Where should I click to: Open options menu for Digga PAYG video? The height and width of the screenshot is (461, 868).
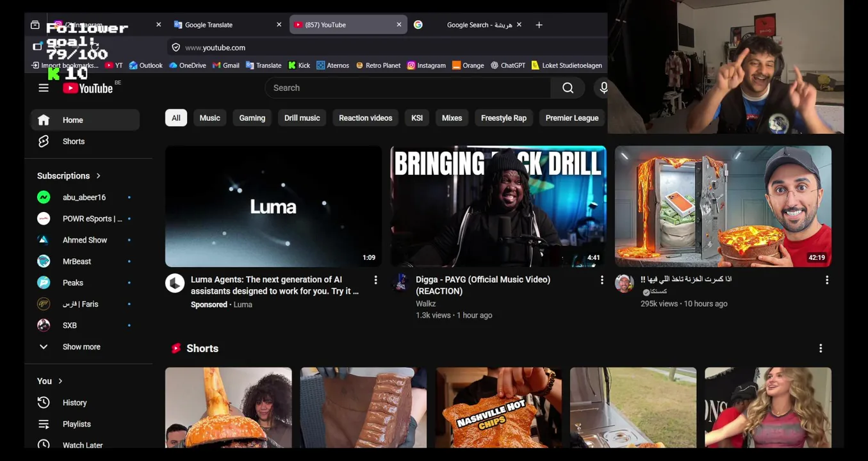click(x=602, y=280)
